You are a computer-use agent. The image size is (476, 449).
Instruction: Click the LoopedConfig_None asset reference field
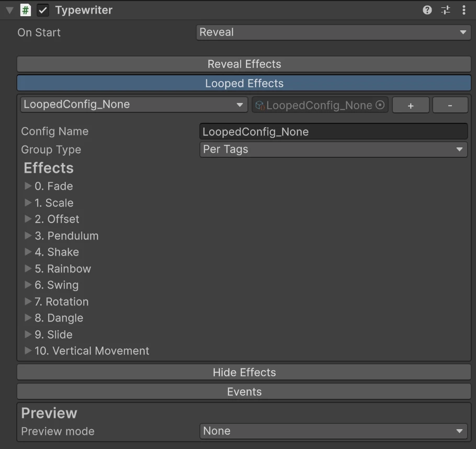tap(320, 105)
